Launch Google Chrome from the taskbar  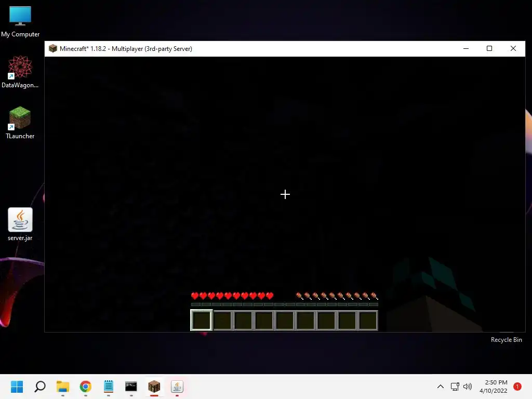click(86, 387)
